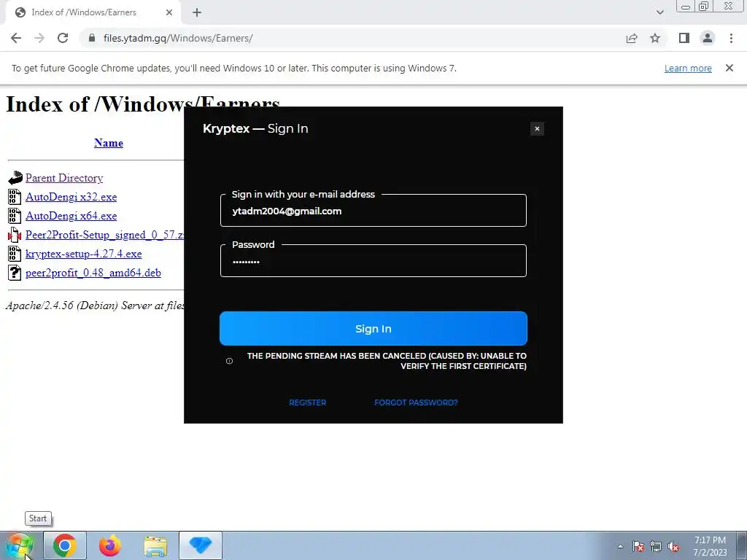Download kryptex-setup-4.27.4.exe
Image resolution: width=747 pixels, height=560 pixels.
click(83, 254)
